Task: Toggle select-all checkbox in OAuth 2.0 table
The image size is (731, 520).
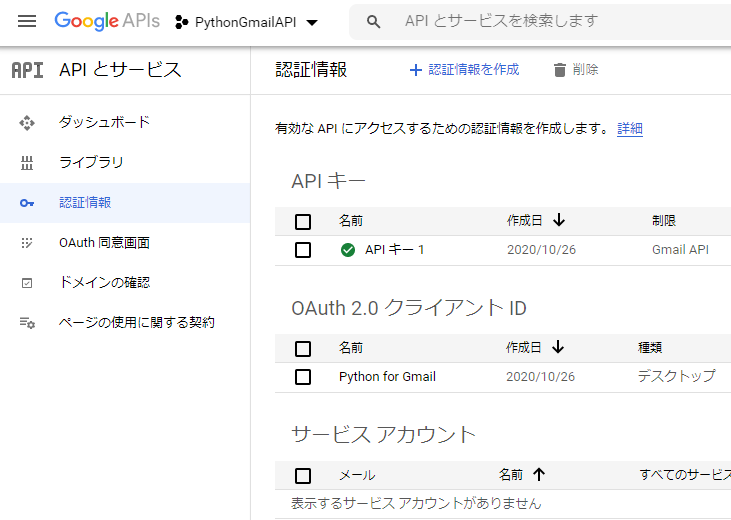Action: 303,349
